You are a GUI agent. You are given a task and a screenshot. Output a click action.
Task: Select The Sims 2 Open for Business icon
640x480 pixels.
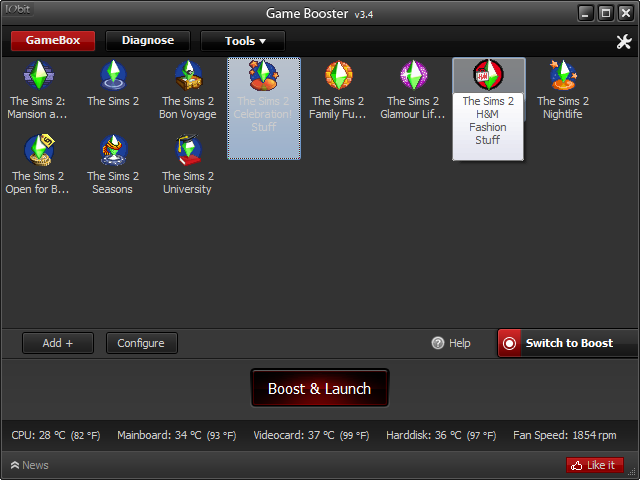click(38, 152)
